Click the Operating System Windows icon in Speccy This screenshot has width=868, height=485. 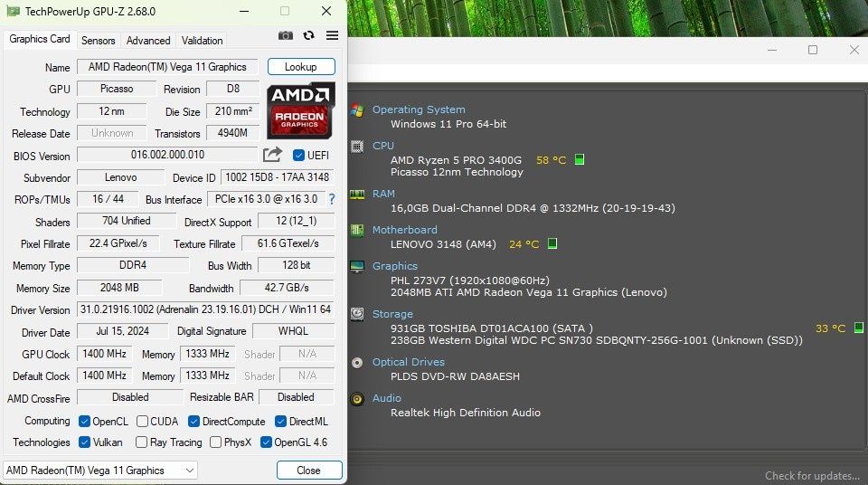(357, 110)
